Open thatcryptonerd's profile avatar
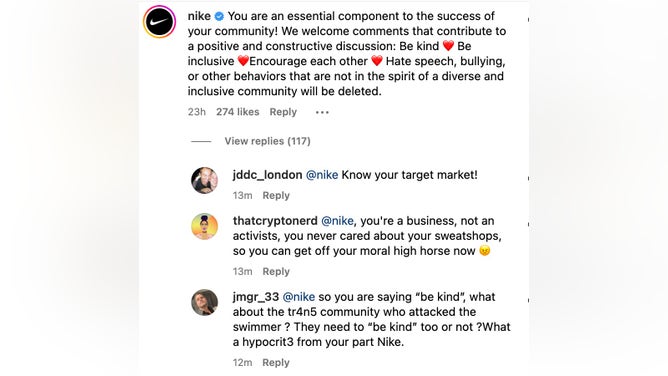The height and width of the screenshot is (376, 668). tap(204, 226)
